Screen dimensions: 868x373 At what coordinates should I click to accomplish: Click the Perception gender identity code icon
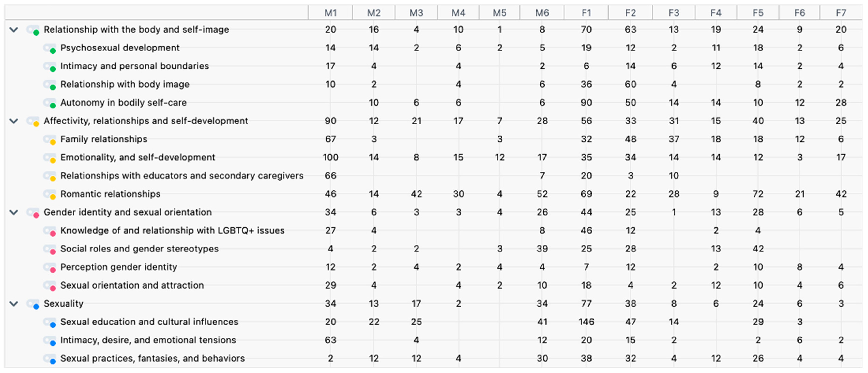[x=50, y=267]
